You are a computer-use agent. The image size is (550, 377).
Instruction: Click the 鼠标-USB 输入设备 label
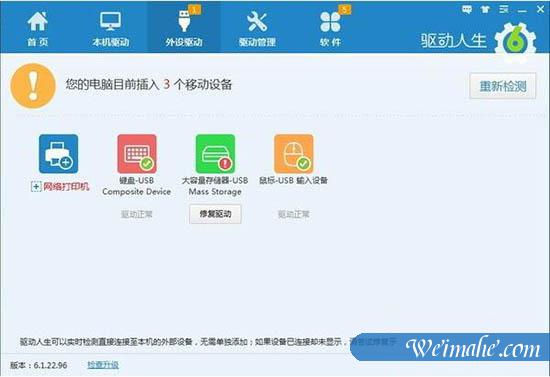294,180
